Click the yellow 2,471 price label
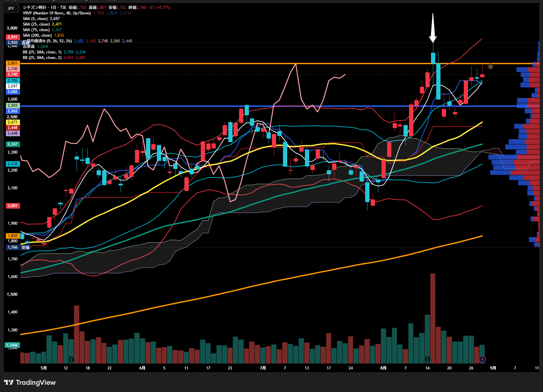This screenshot has width=543, height=392. (12, 122)
